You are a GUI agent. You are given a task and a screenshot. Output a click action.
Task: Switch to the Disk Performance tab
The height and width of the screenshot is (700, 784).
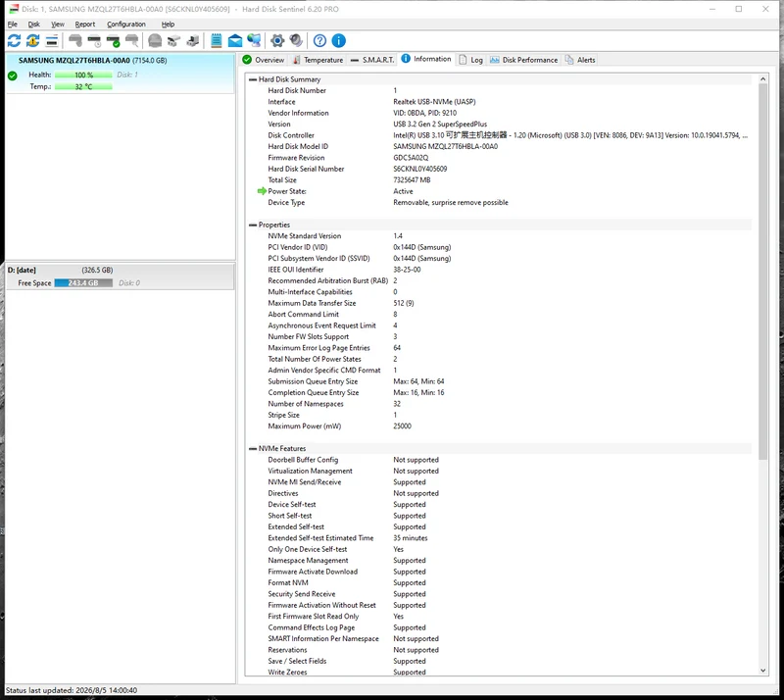pyautogui.click(x=523, y=60)
